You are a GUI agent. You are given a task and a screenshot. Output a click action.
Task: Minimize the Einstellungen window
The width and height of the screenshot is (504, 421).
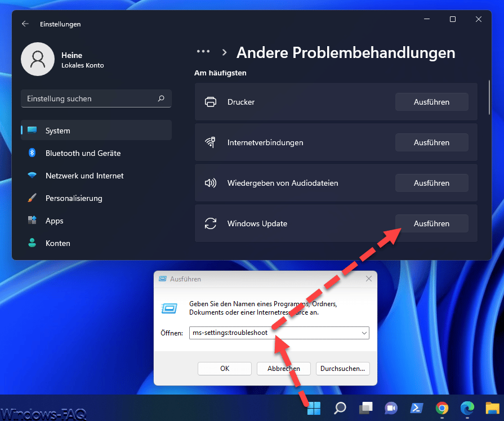point(427,19)
